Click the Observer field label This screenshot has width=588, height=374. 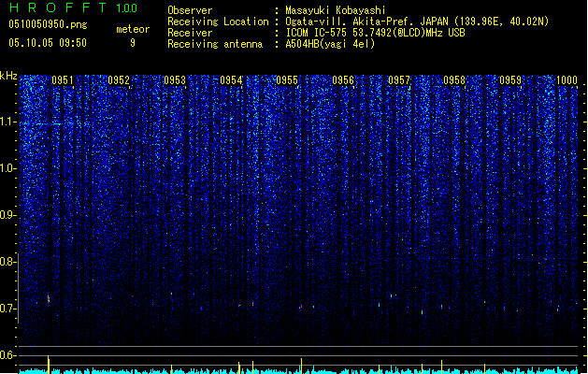click(190, 10)
